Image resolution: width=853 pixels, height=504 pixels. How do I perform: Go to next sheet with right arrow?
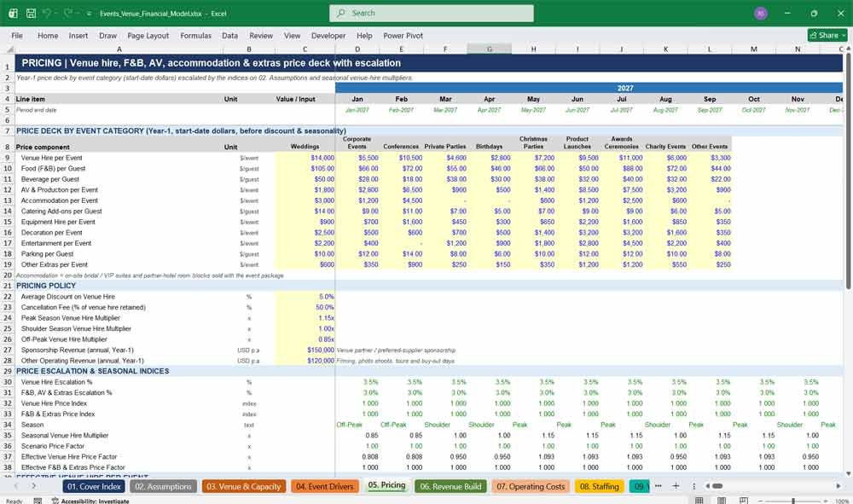click(34, 486)
